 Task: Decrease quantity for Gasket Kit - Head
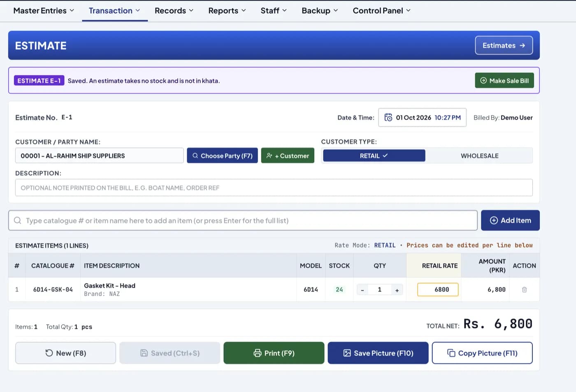tap(362, 290)
